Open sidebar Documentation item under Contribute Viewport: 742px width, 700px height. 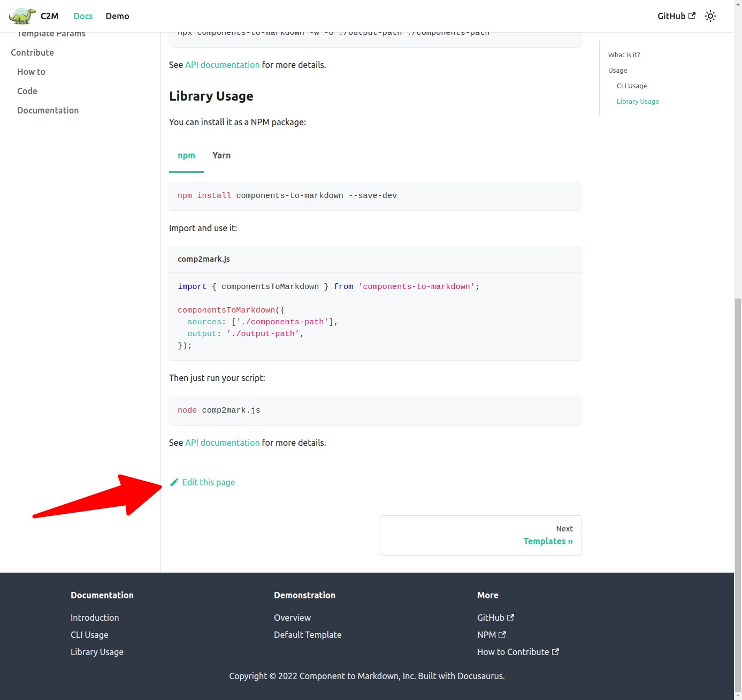(48, 110)
